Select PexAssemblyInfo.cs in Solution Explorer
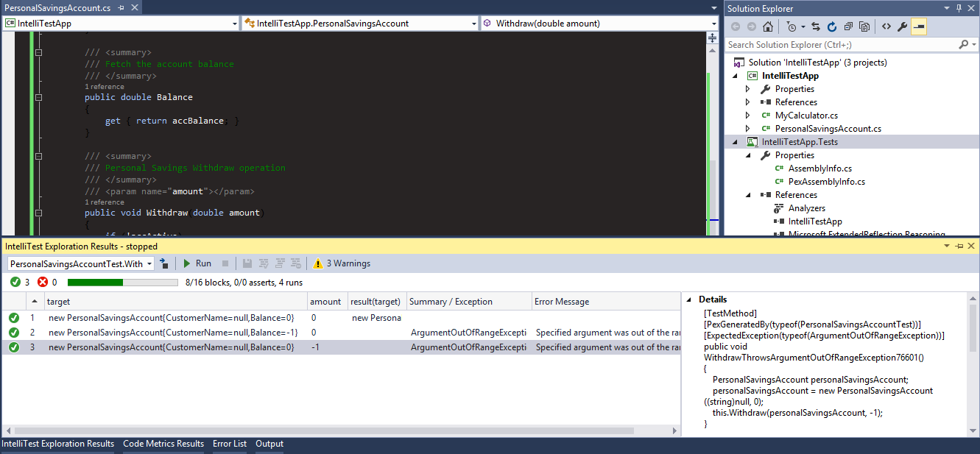This screenshot has height=454, width=980. (x=826, y=182)
